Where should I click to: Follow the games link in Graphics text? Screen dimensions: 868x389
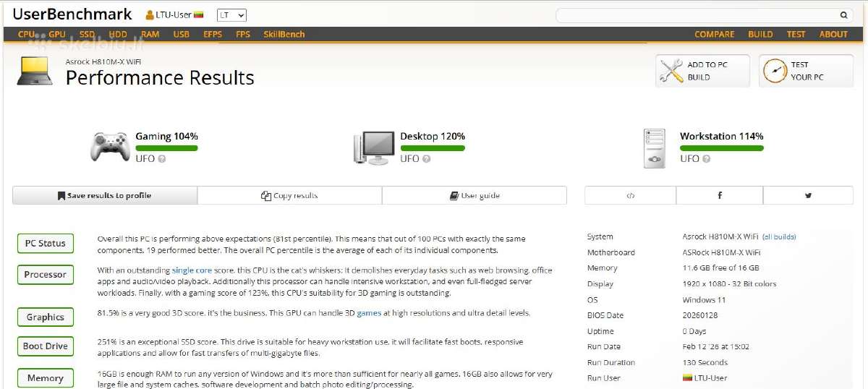(x=369, y=313)
